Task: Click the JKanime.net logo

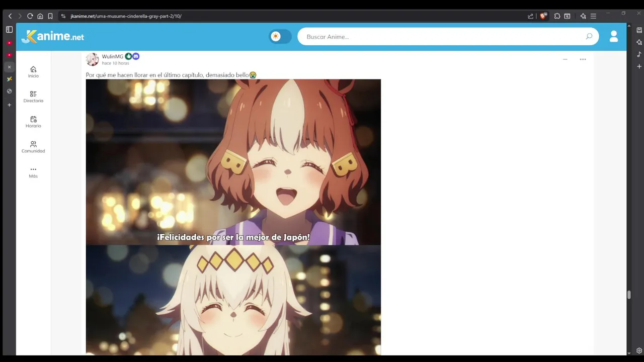Action: pyautogui.click(x=53, y=37)
